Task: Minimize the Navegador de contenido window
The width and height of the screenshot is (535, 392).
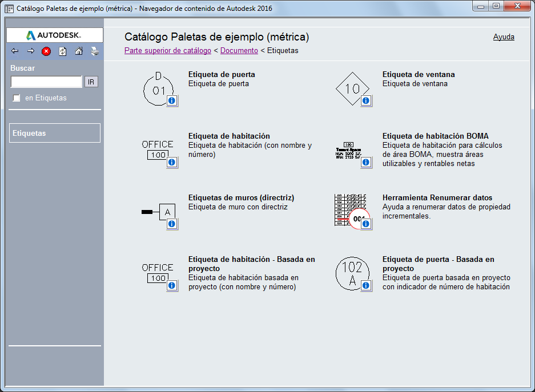Action: 481,6
